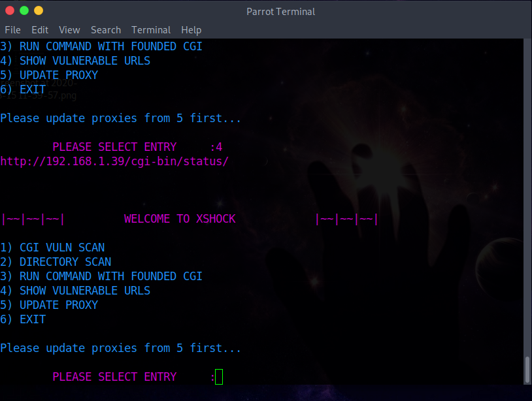Click the left |~~|~~|~~| banner decoration text
This screenshot has height=401, width=532.
point(33,219)
